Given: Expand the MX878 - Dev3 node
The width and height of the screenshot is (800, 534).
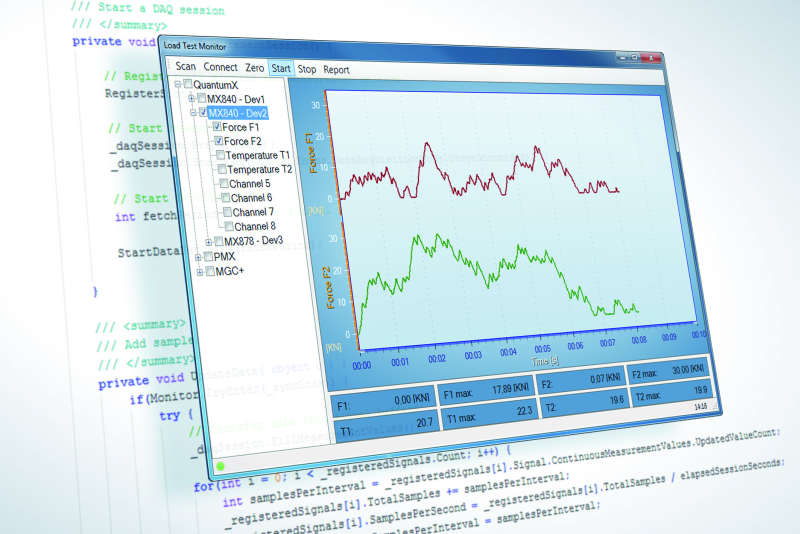Looking at the screenshot, I should tap(209, 241).
